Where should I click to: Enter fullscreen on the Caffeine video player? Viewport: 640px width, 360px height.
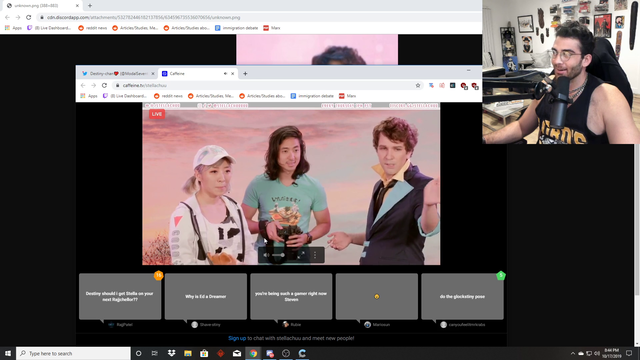click(x=301, y=255)
